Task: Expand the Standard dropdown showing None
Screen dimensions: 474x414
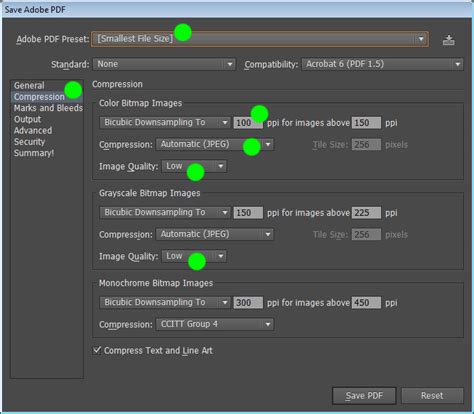Action: coord(164,64)
